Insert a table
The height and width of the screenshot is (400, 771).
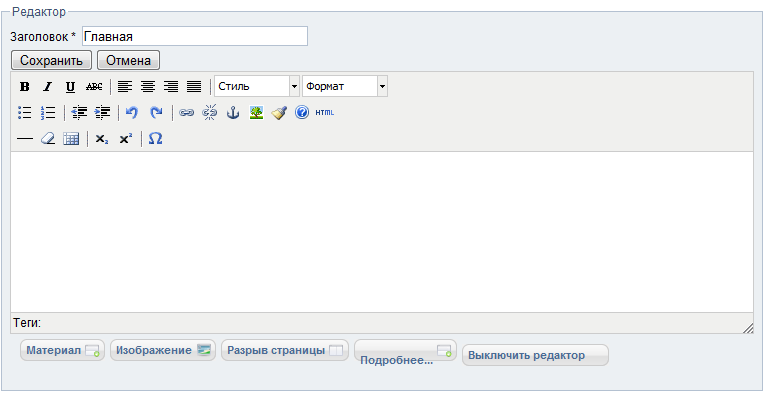(x=71, y=139)
